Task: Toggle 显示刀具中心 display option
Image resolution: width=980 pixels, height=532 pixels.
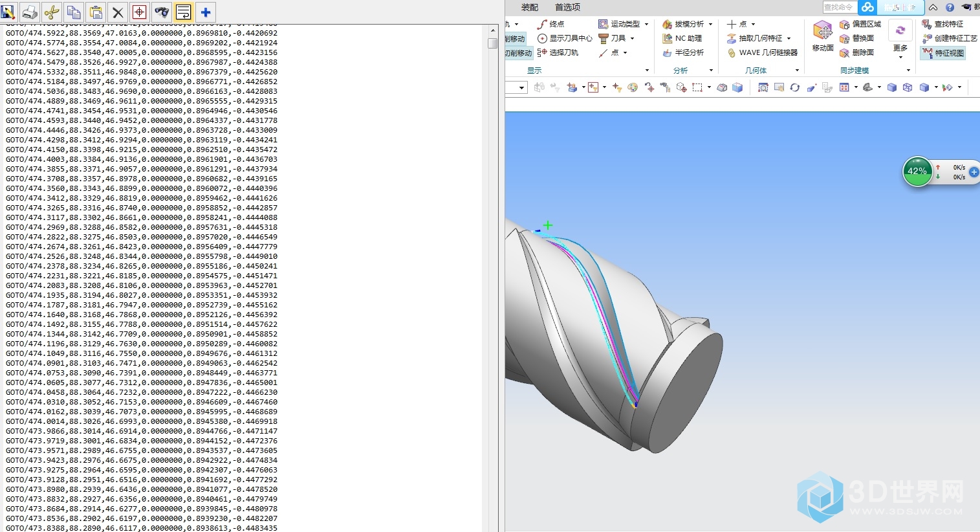Action: click(x=565, y=38)
